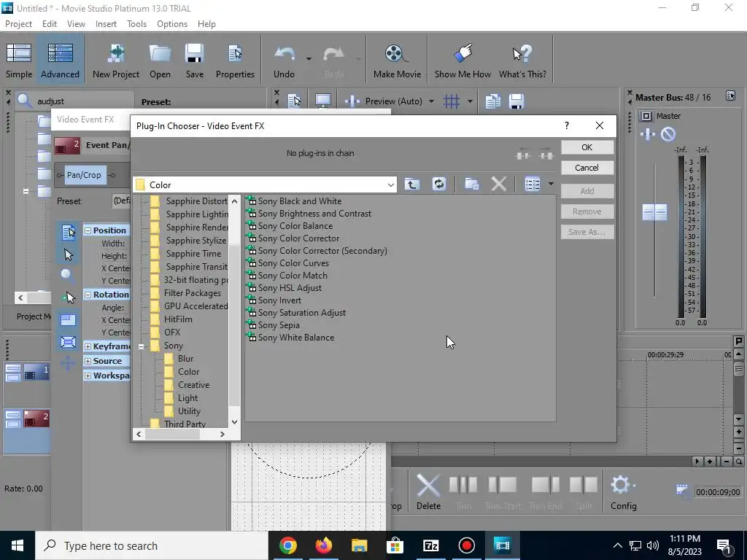The width and height of the screenshot is (747, 560).
Task: Mute the Master bus output
Action: [x=668, y=134]
